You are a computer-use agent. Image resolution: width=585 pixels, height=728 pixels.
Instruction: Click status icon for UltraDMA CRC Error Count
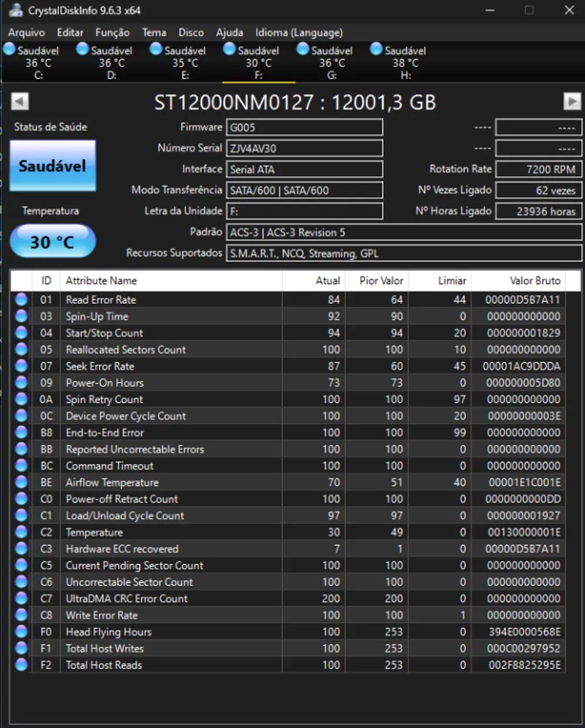21,598
